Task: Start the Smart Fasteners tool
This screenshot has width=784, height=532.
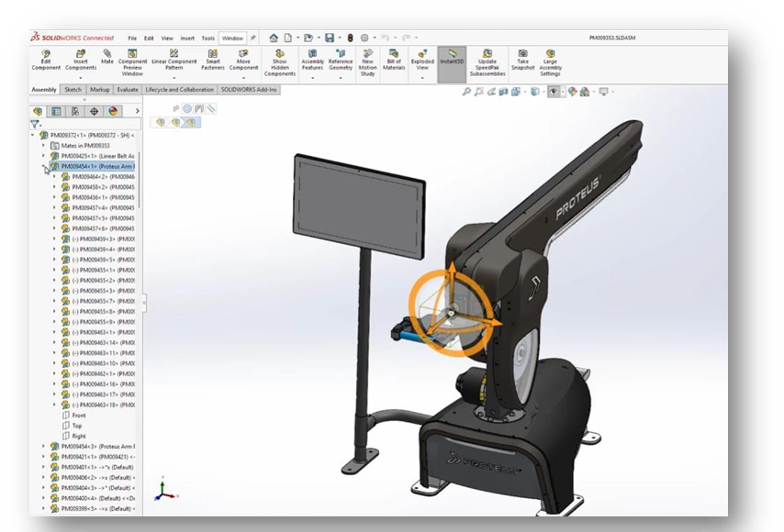Action: tap(213, 60)
